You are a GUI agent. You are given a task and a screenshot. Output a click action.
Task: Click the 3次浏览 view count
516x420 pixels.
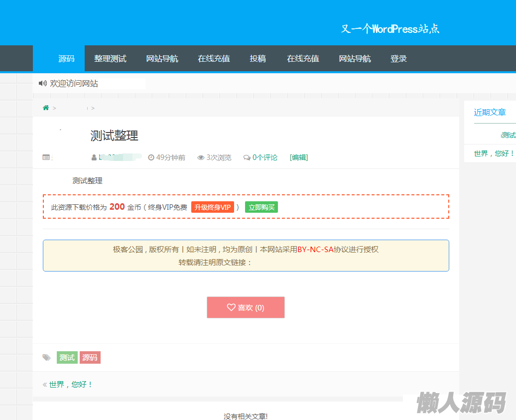219,157
